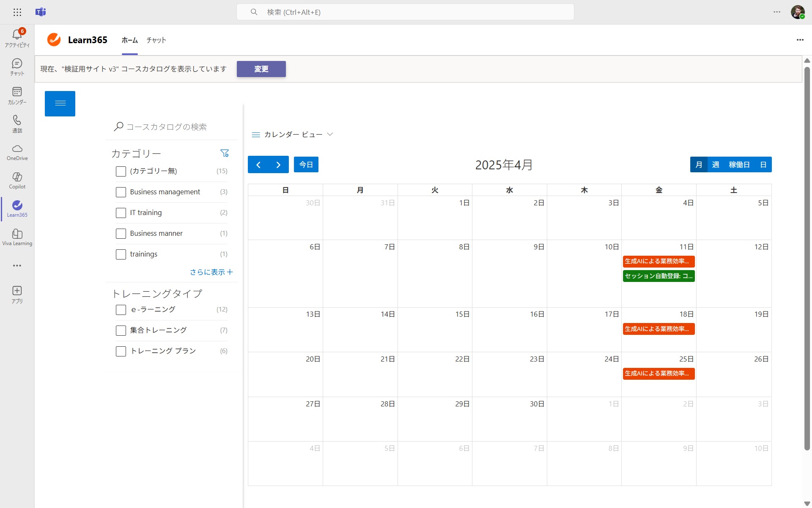812x508 pixels.
Task: Check the トレーニング プラン checkbox
Action: tap(121, 351)
